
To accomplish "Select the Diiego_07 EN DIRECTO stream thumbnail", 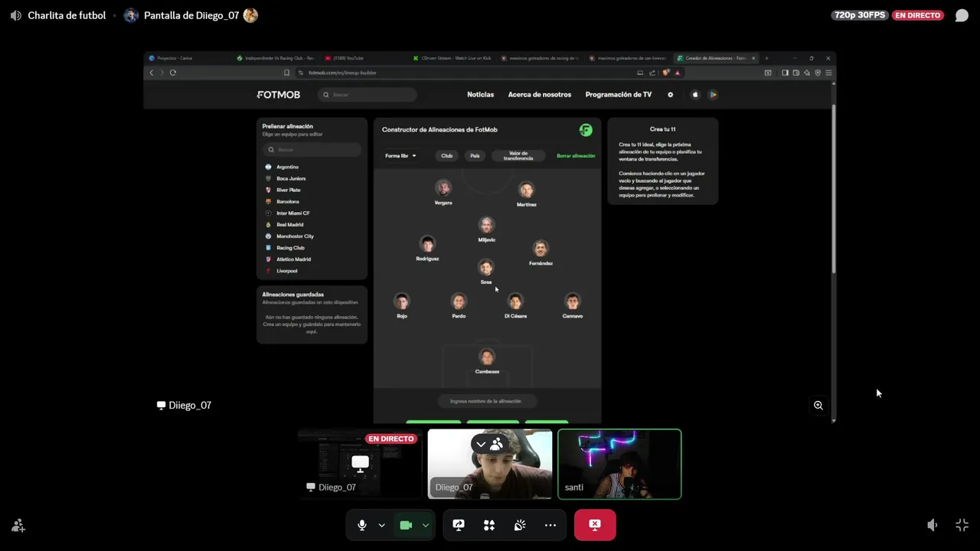I will 360,464.
